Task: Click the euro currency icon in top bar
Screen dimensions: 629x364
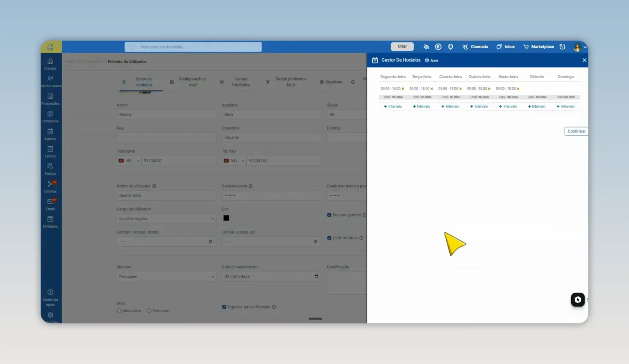Action: pos(438,47)
